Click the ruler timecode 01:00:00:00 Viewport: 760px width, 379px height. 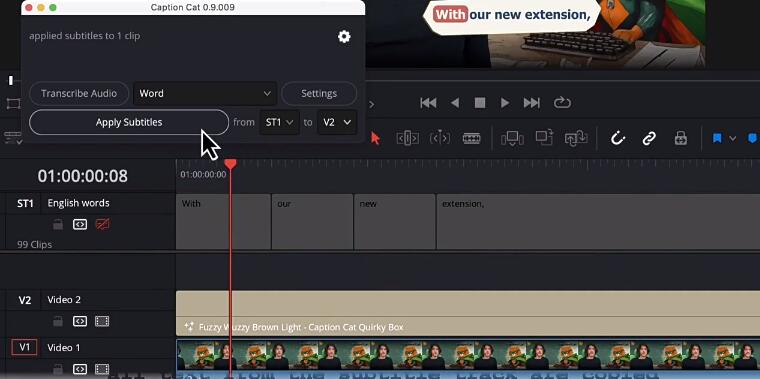pos(203,174)
